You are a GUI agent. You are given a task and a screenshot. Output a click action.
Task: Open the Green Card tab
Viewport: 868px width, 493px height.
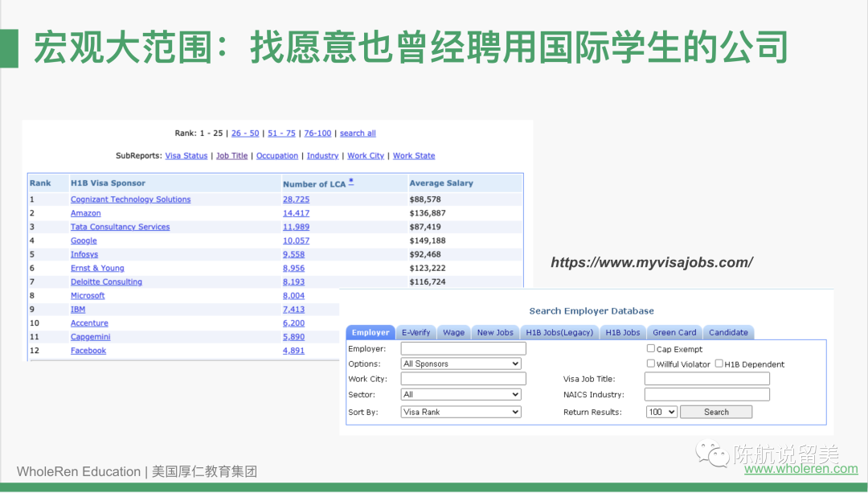pos(674,332)
